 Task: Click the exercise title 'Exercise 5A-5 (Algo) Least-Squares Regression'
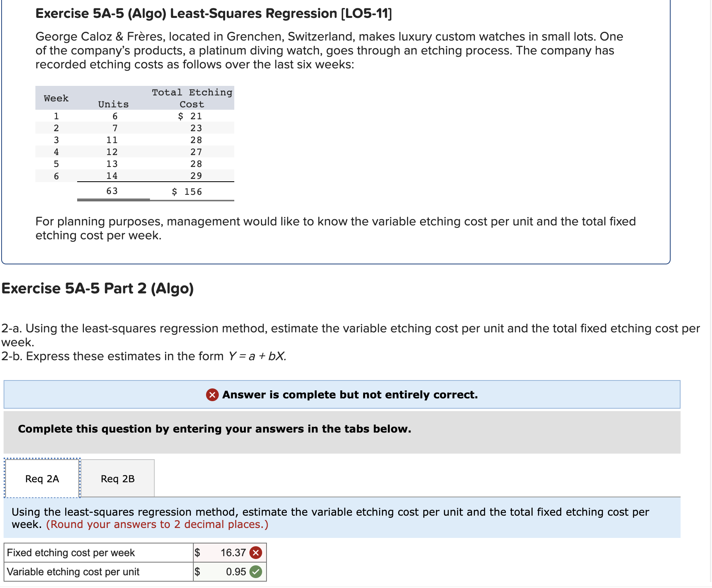tap(214, 14)
